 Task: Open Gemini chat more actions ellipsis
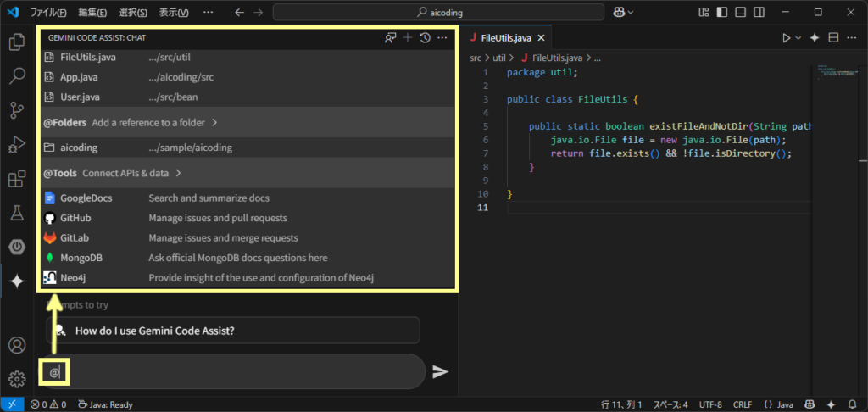point(442,37)
